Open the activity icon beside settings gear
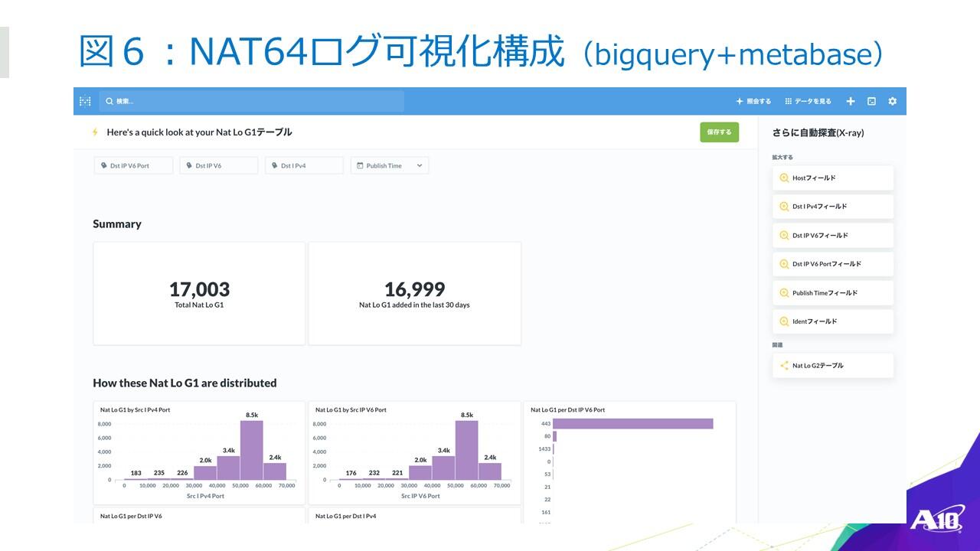This screenshot has width=980, height=551. point(871,101)
